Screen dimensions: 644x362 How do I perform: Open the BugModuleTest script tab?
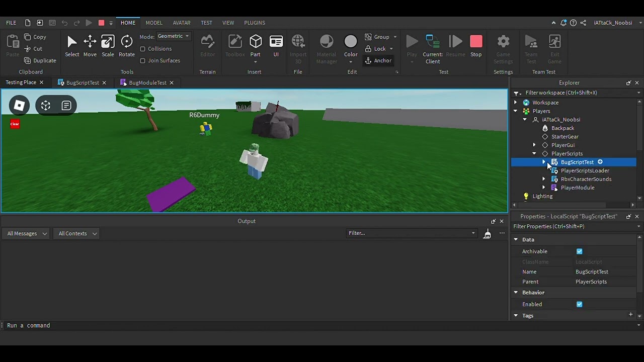point(146,82)
